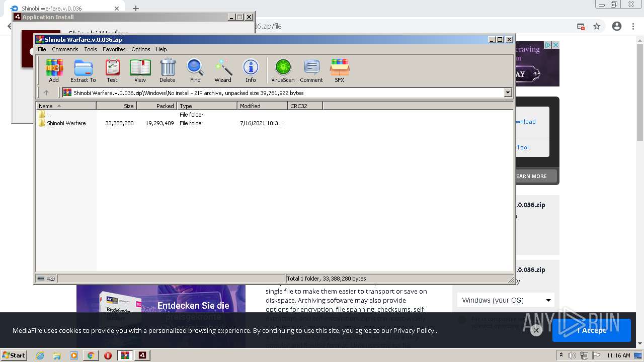Open the Chrome profile icon
The width and height of the screenshot is (644, 362).
[x=617, y=26]
